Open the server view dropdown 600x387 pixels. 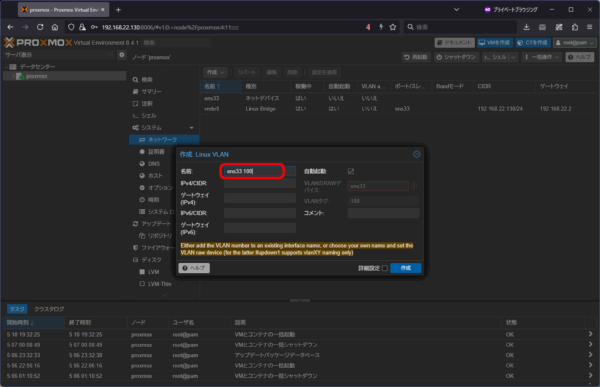click(59, 55)
